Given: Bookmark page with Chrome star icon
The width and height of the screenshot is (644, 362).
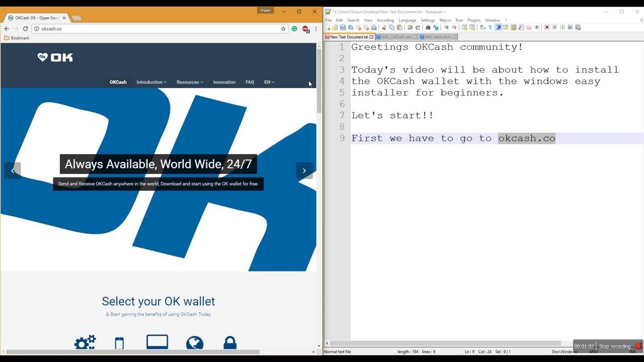Looking at the screenshot, I should pos(283,29).
